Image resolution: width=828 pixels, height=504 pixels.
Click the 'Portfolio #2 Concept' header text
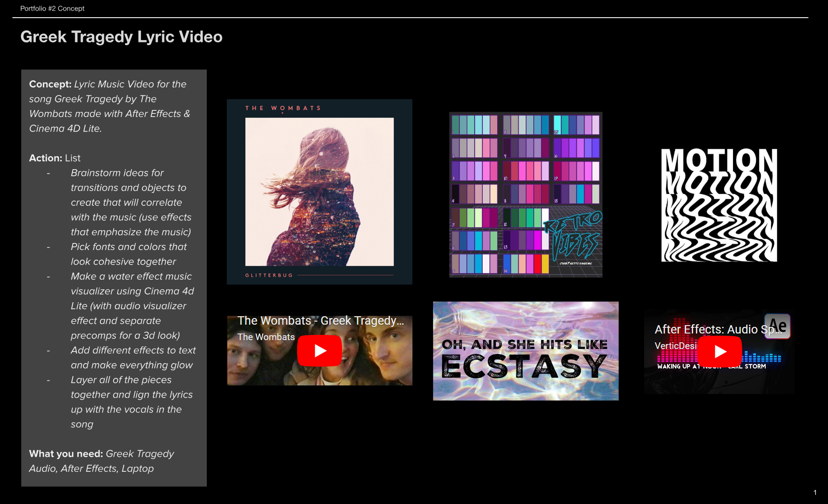coord(52,8)
